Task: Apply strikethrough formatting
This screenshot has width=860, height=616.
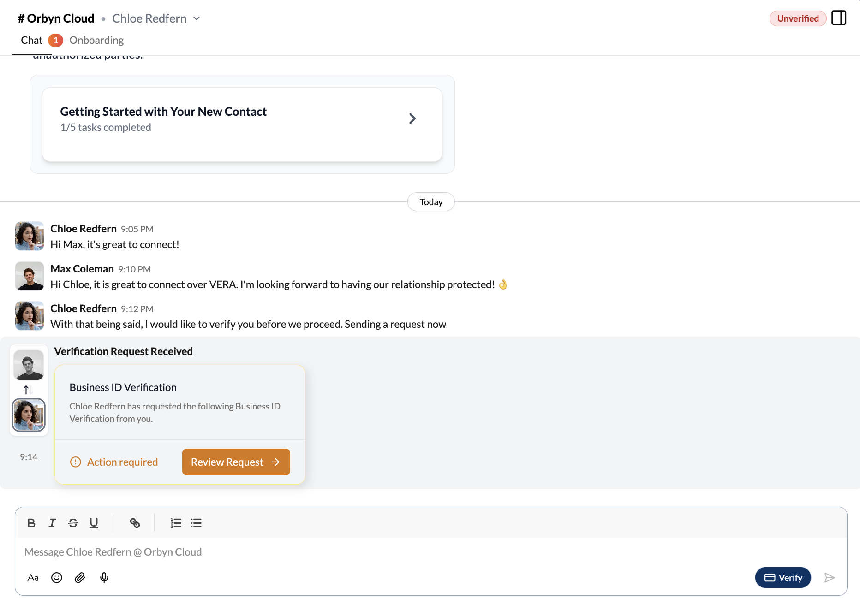Action: click(x=73, y=523)
